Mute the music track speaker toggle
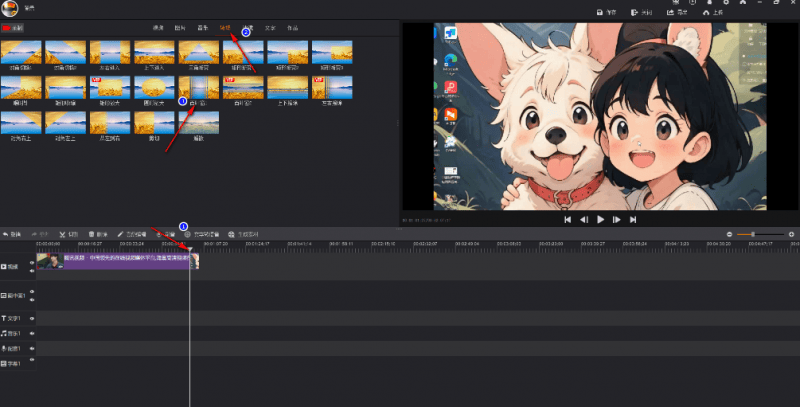The height and width of the screenshot is (407, 800). pos(32,333)
